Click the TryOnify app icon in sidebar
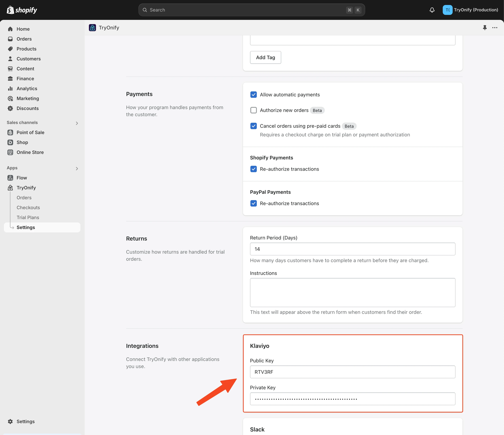Viewport: 504px width, 435px height. pos(10,188)
